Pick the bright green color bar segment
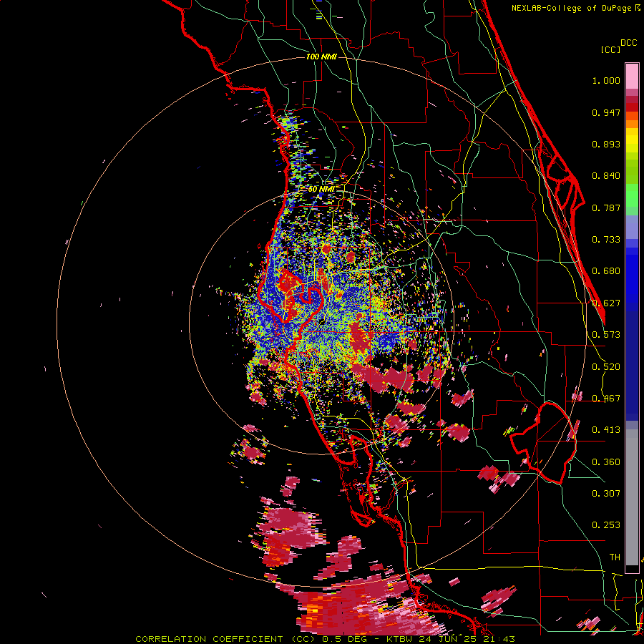 pyautogui.click(x=632, y=195)
